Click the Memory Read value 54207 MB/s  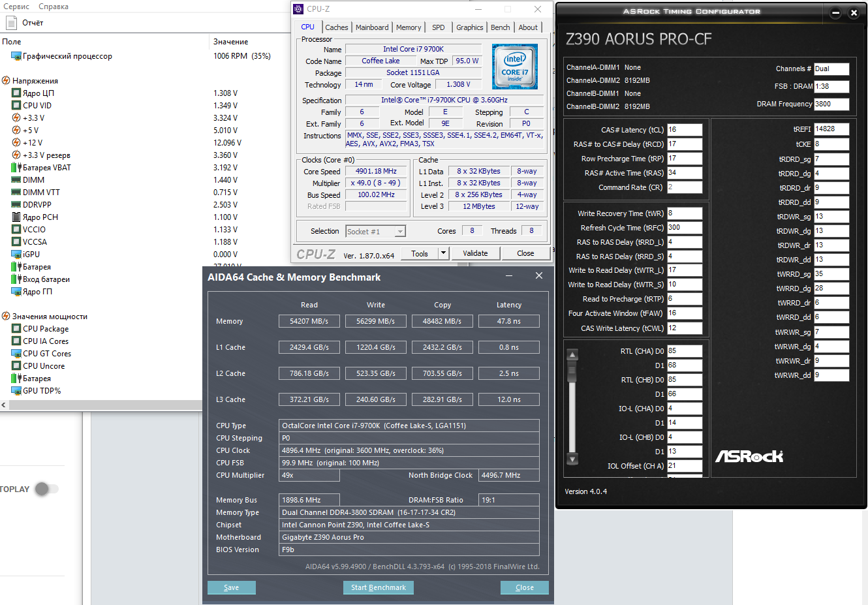(309, 321)
